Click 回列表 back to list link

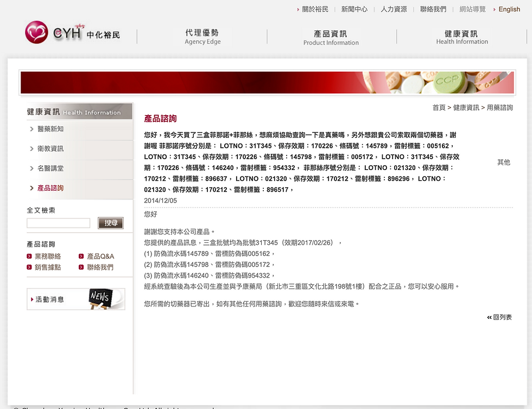[x=499, y=317]
